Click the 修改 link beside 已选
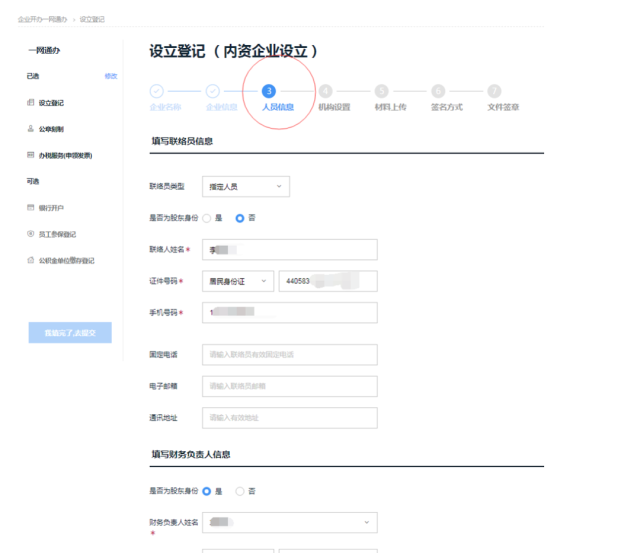 coord(111,76)
